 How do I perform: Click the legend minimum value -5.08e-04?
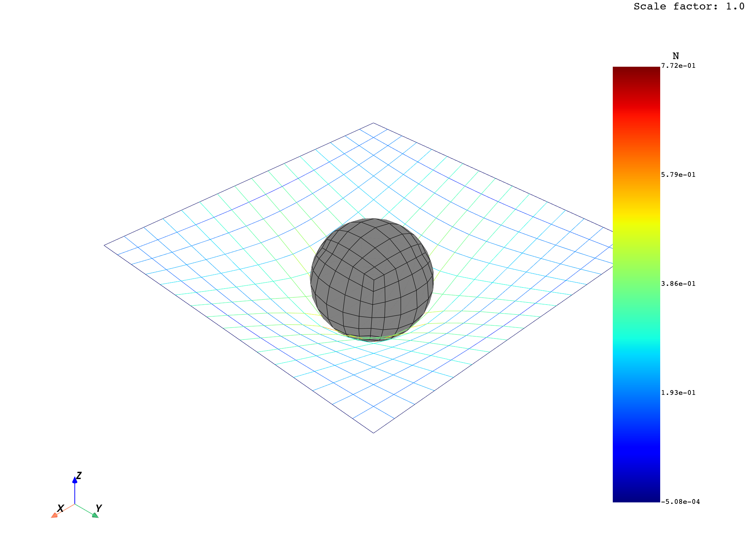pyautogui.click(x=680, y=502)
